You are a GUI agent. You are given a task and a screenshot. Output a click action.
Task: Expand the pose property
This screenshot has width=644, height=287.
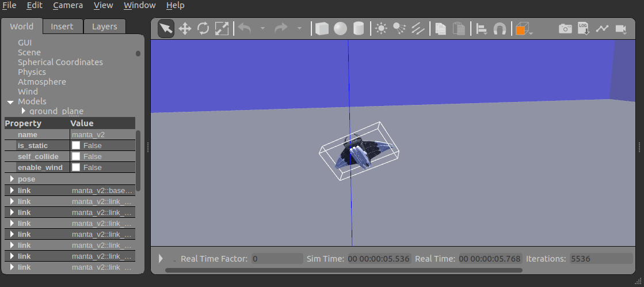(x=12, y=179)
